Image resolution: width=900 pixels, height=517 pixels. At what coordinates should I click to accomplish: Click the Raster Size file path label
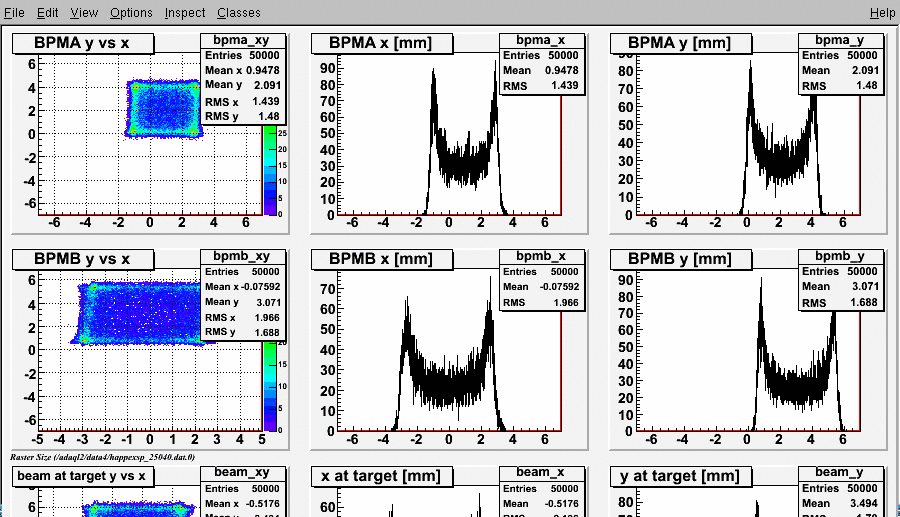[x=103, y=457]
